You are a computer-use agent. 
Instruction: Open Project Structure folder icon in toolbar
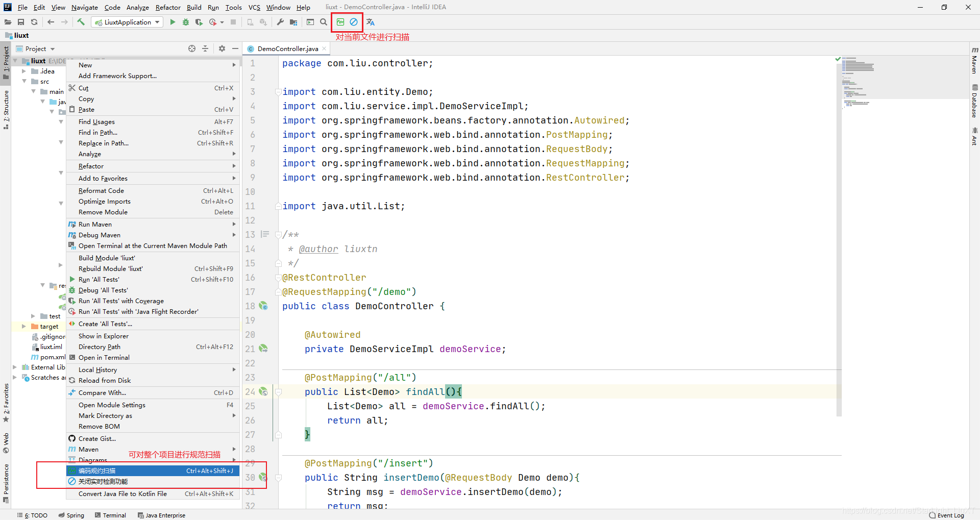[293, 22]
